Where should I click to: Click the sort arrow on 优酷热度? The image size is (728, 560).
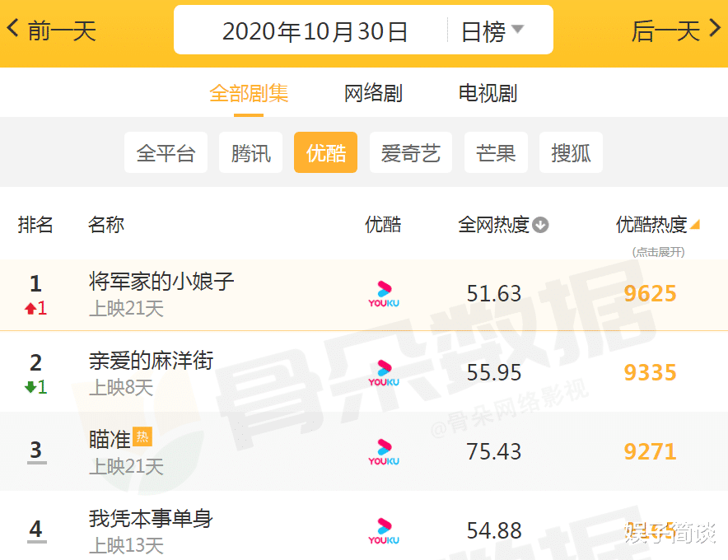[x=696, y=224]
